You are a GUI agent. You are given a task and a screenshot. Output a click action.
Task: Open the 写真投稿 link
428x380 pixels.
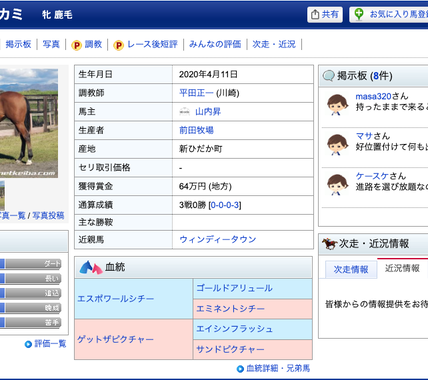point(48,215)
